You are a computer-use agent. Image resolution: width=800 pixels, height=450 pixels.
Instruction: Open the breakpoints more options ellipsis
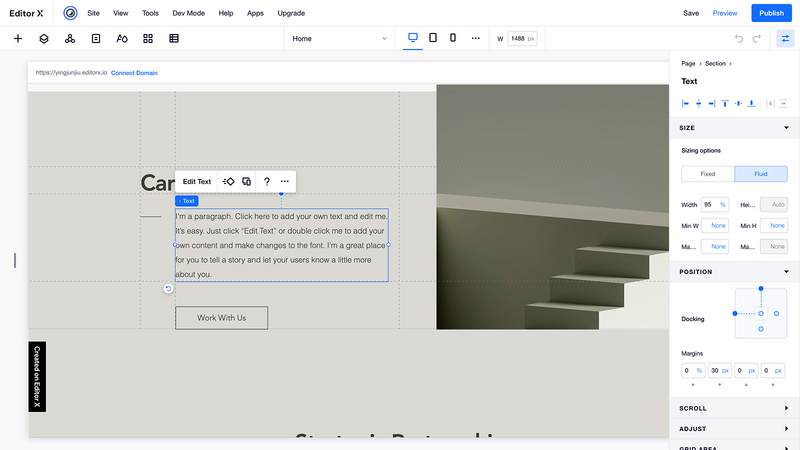[476, 38]
